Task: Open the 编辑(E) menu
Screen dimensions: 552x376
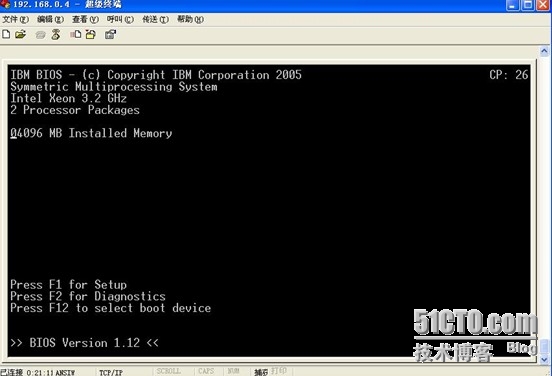Action: (50, 19)
